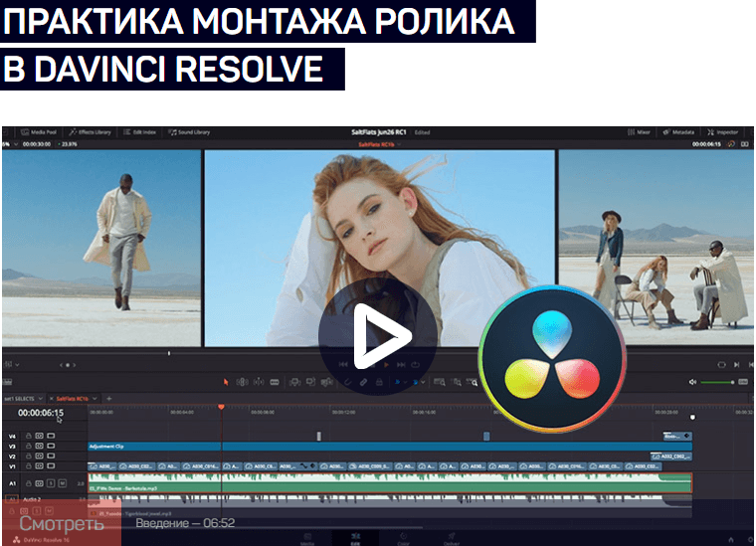Toggle auto track selector on V4

click(x=39, y=437)
